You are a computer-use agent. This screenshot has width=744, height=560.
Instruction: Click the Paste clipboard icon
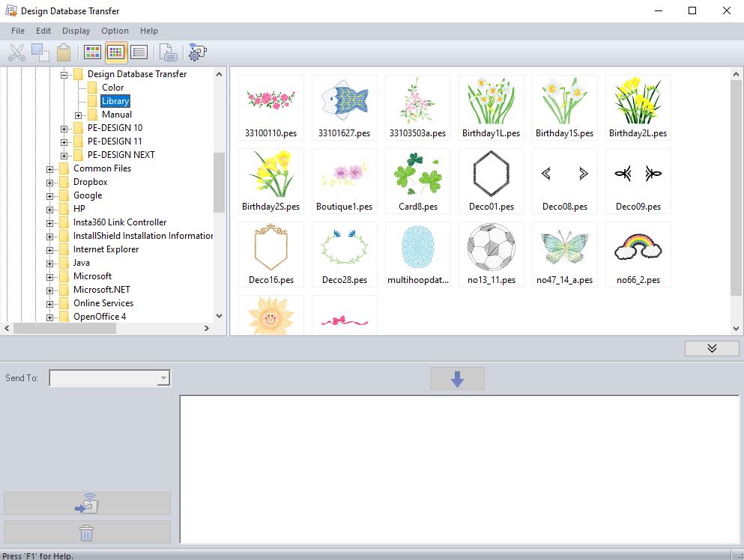(x=64, y=52)
